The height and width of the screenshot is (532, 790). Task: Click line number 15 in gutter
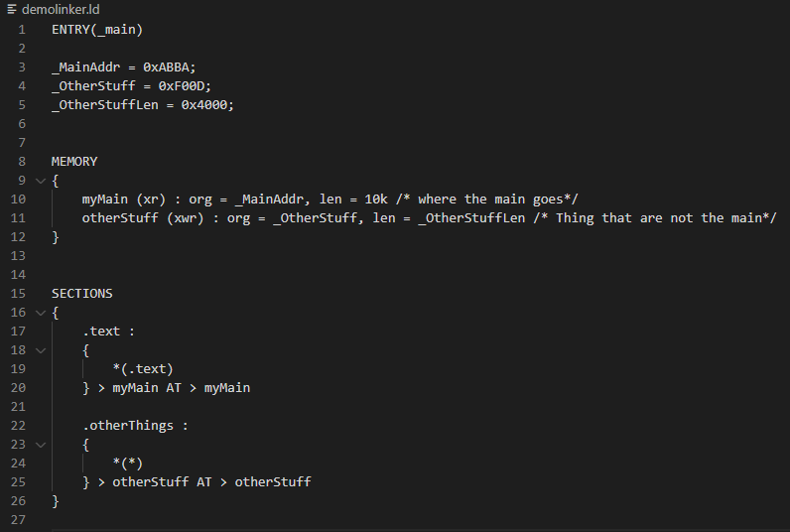[x=18, y=294]
